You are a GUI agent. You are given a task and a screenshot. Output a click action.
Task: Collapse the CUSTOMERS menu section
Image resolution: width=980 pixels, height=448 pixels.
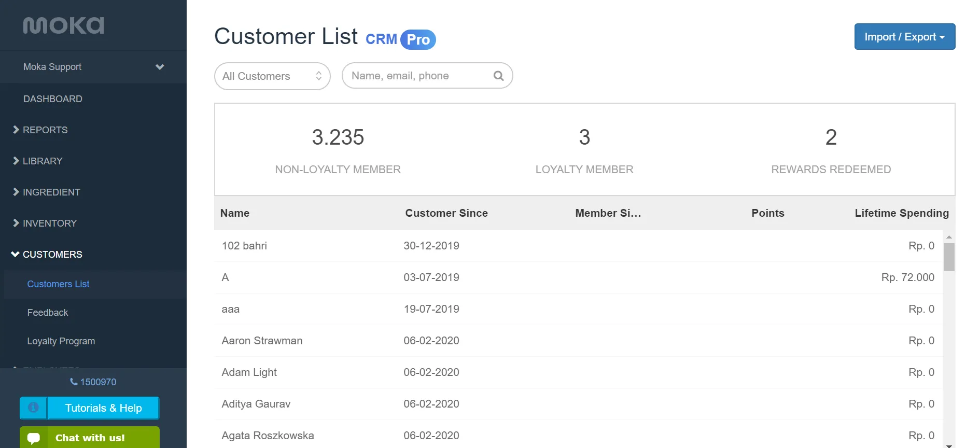93,254
